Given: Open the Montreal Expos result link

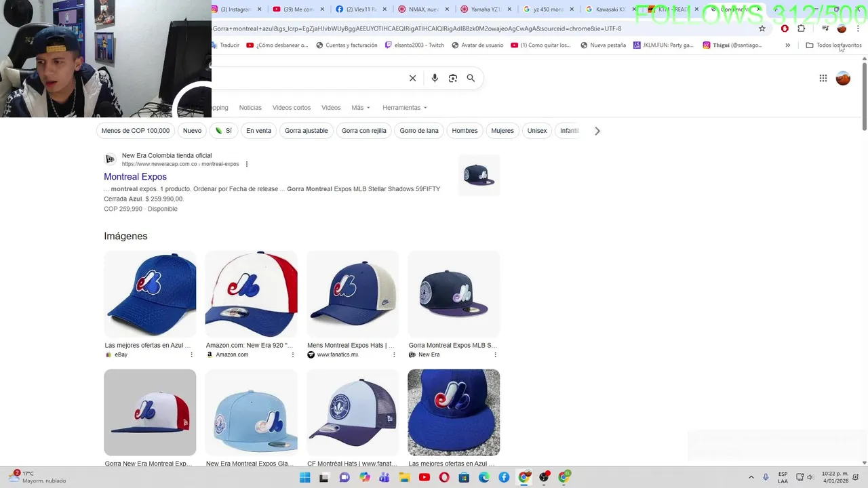Looking at the screenshot, I should click(135, 177).
